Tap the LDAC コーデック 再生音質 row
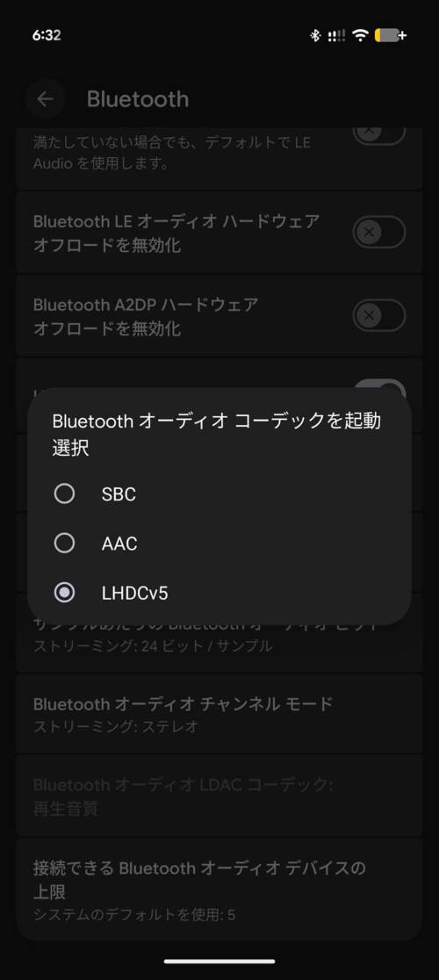Viewport: 439px width, 980px height. pyautogui.click(x=219, y=795)
